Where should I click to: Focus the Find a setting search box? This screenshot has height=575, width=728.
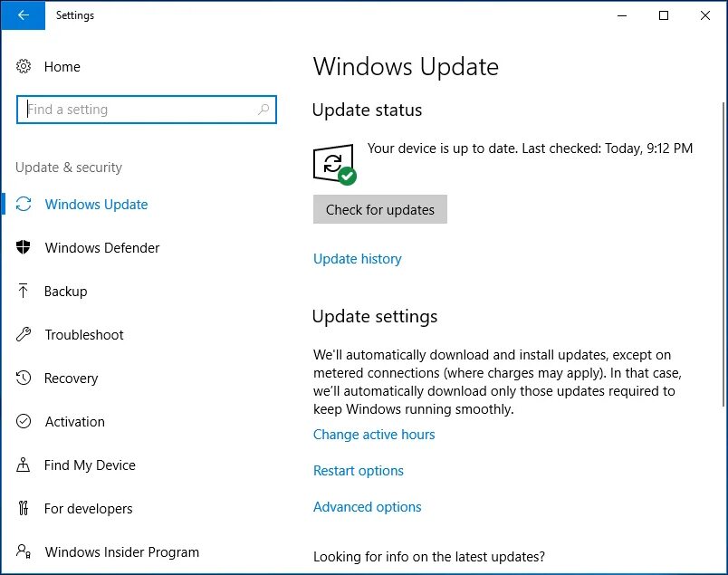[147, 110]
